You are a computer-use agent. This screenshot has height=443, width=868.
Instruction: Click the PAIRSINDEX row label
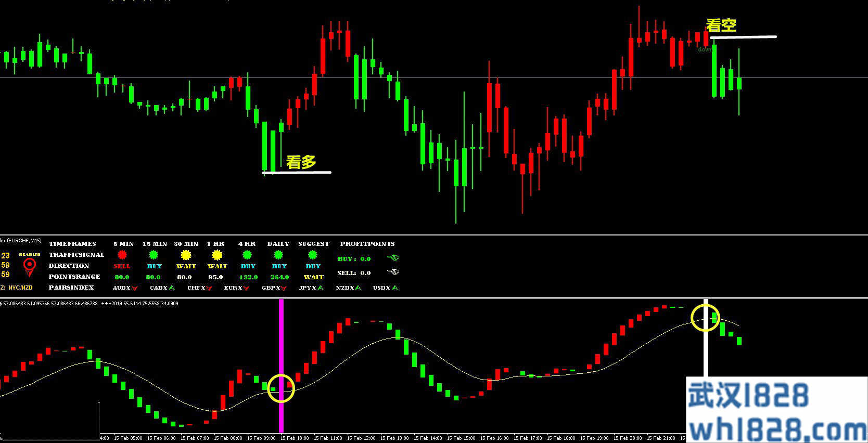pos(71,288)
